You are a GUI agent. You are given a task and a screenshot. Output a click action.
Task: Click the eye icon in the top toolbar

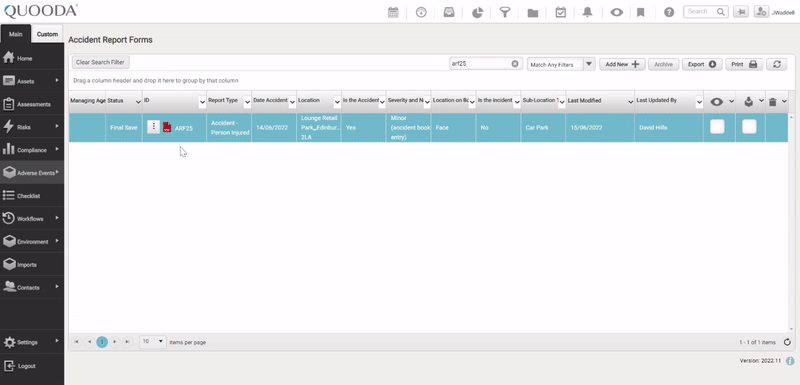coord(616,12)
